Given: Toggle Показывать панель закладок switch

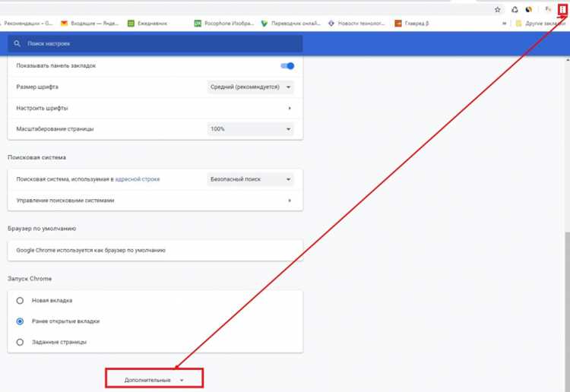Looking at the screenshot, I should tap(287, 66).
